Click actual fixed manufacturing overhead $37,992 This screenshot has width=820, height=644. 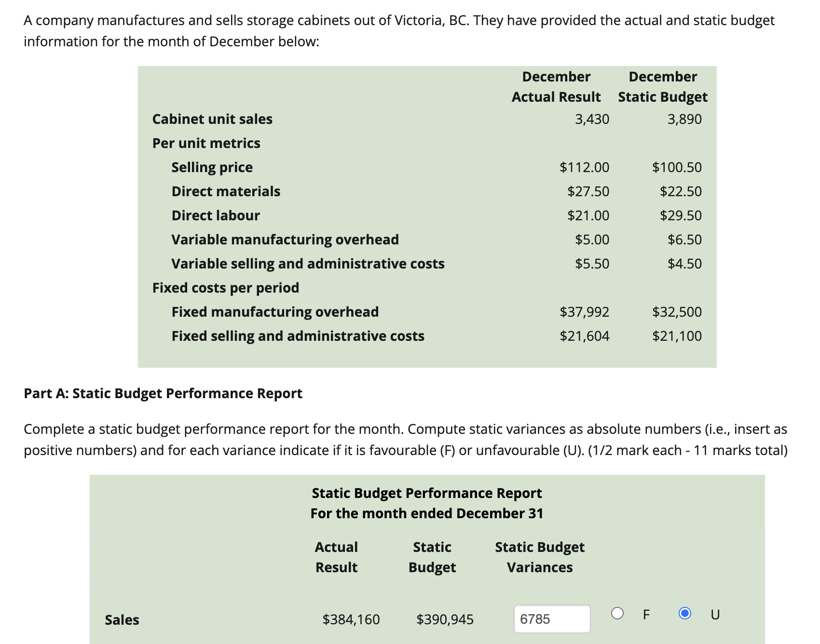click(585, 312)
